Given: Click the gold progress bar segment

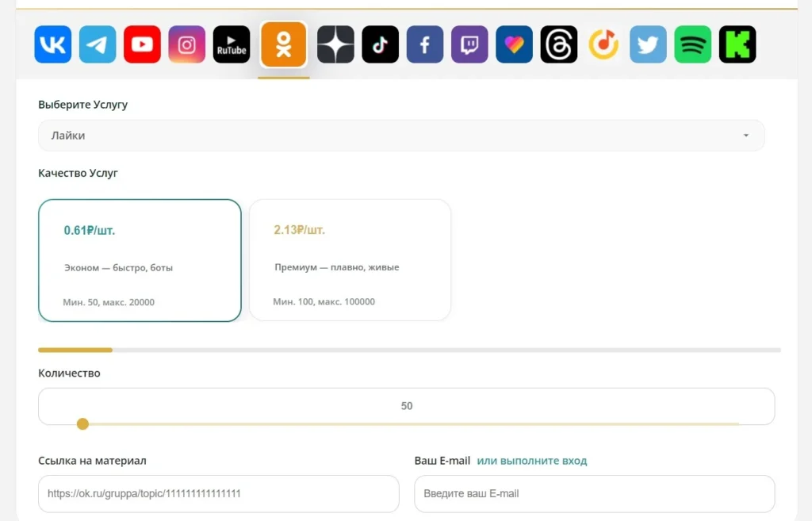Looking at the screenshot, I should 75,350.
